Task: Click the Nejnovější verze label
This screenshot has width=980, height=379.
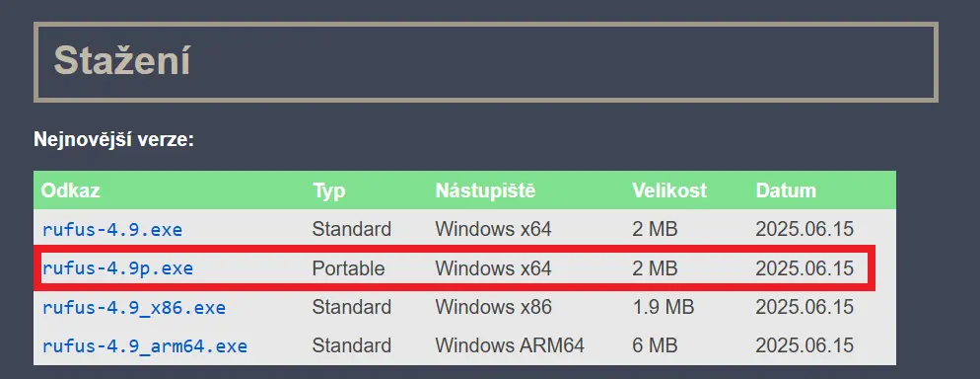Action: [x=113, y=139]
